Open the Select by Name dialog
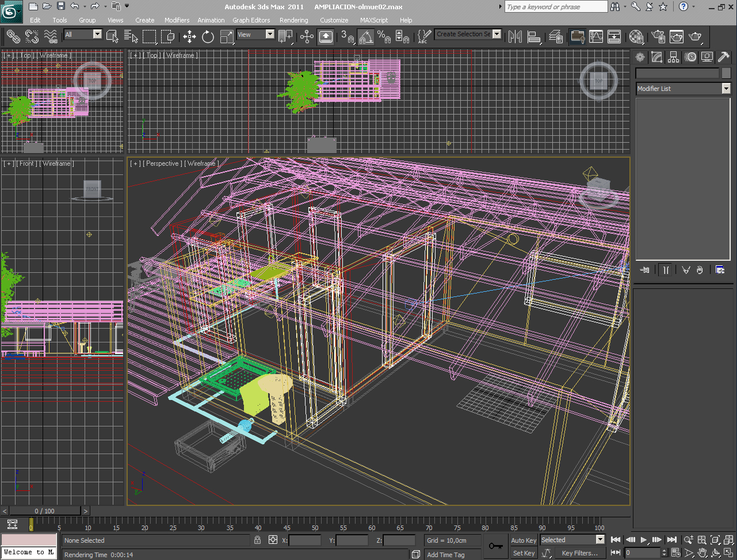 pos(131,37)
